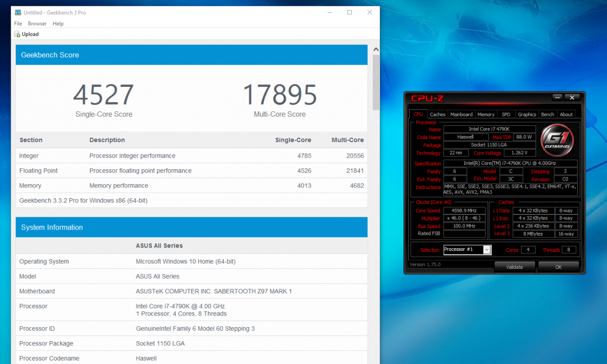Image resolution: width=607 pixels, height=364 pixels.
Task: Click the Geekbench app icon in title bar
Action: click(x=18, y=13)
